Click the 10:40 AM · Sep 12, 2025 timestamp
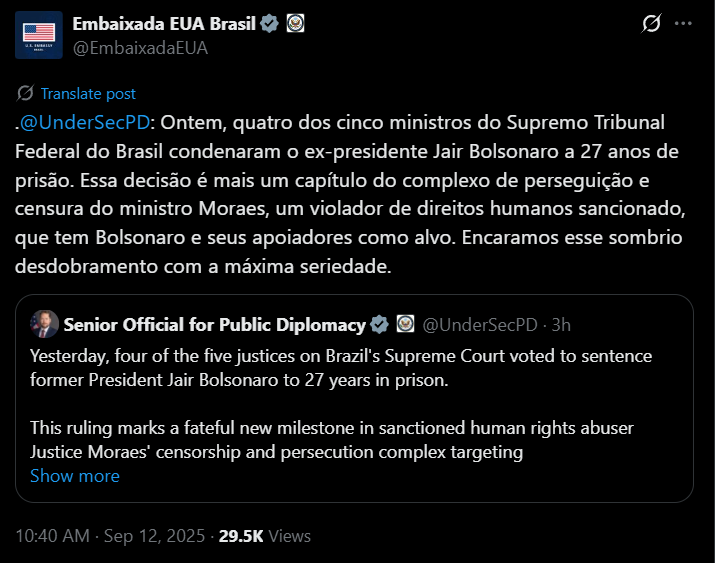 tap(108, 536)
